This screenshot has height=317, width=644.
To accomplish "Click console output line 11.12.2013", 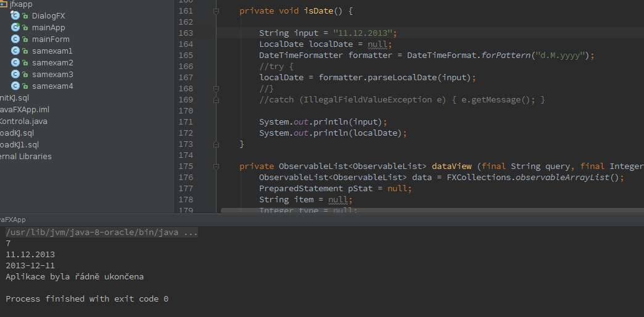I will [30, 254].
